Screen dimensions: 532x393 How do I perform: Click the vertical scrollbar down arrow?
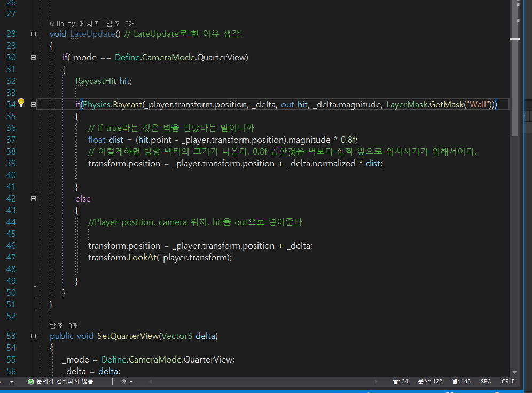pyautogui.click(x=515, y=372)
